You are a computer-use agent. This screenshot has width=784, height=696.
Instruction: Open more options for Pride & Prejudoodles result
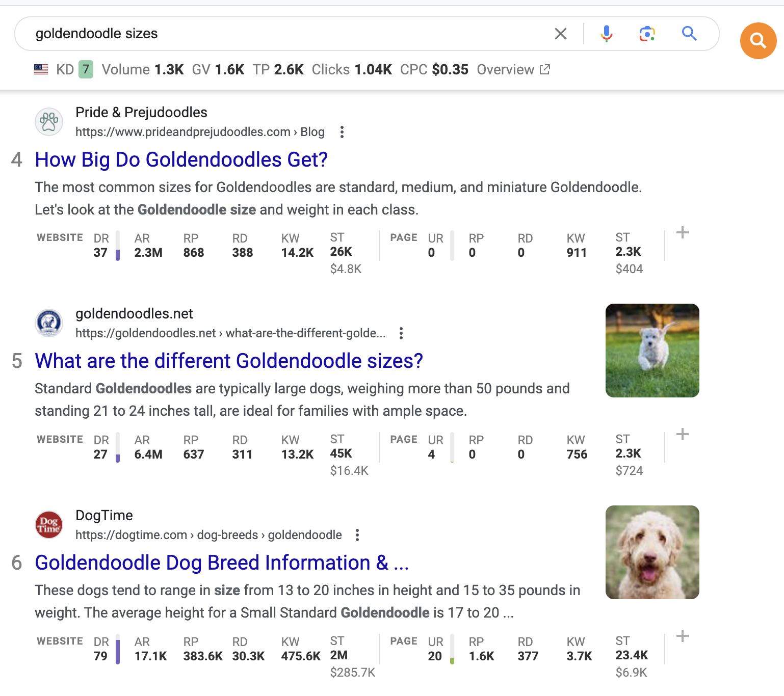342,132
